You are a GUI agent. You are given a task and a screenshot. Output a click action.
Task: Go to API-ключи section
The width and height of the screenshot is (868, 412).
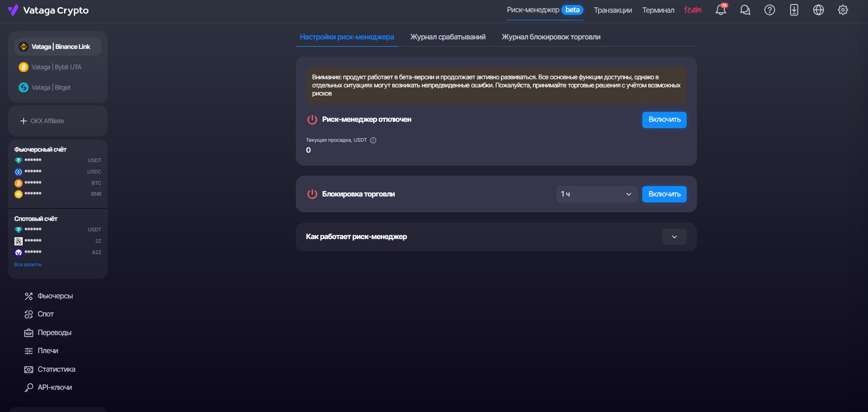tap(55, 388)
